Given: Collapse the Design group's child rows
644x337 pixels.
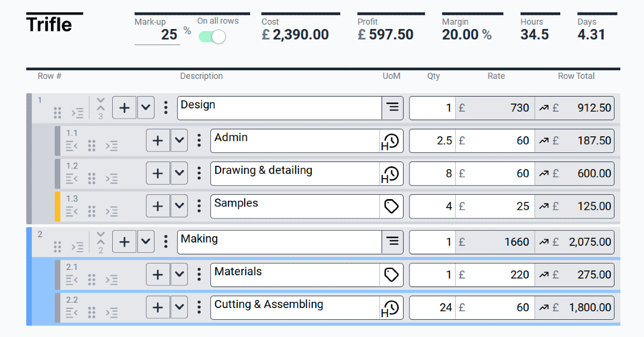Looking at the screenshot, I should (x=100, y=104).
